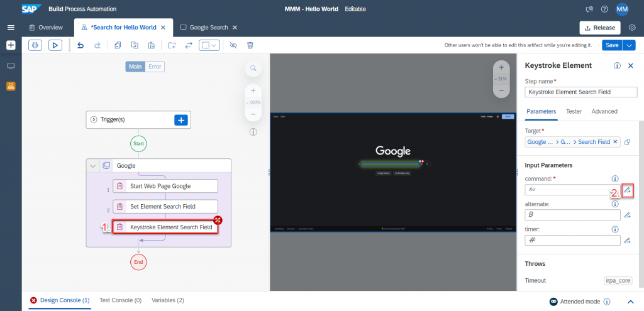Click the canvas info icon below zoom
Viewport: 644px width, 311px height.
tap(253, 132)
